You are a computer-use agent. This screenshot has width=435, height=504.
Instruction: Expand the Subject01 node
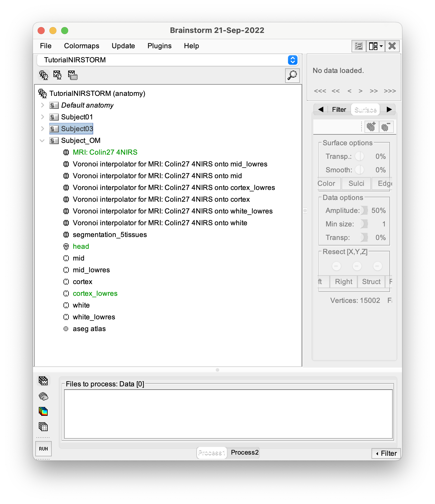43,117
